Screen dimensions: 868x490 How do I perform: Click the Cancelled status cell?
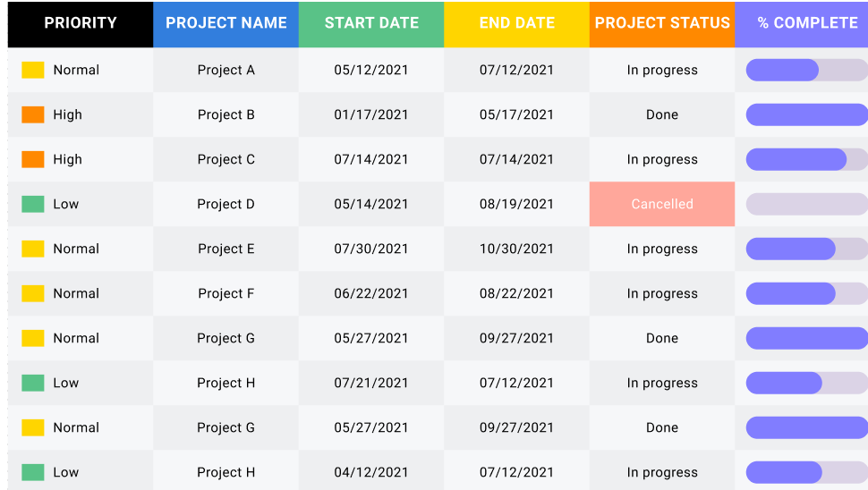pos(662,204)
